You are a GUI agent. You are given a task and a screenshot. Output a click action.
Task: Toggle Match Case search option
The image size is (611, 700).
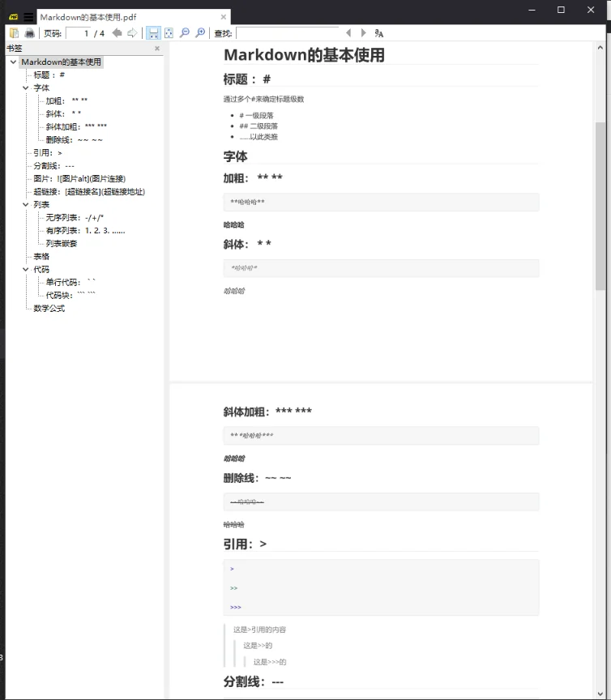tap(379, 33)
